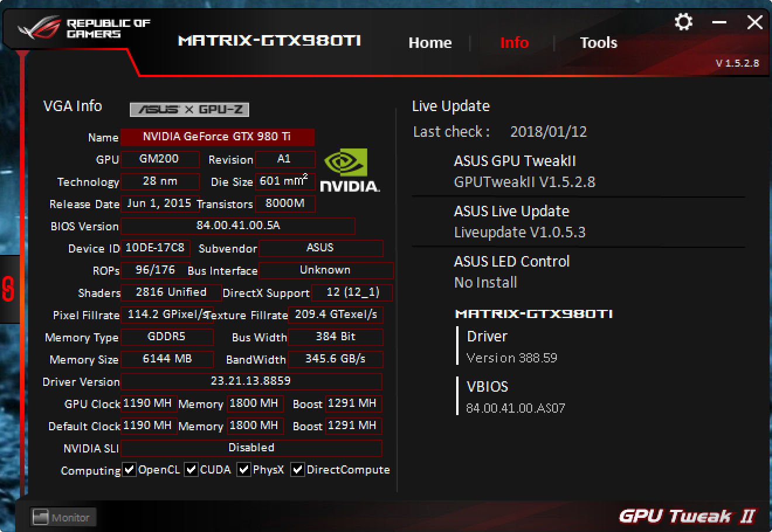Click the GPU Clock row Memory value 1800 MH
772x532 pixels.
coord(254,403)
